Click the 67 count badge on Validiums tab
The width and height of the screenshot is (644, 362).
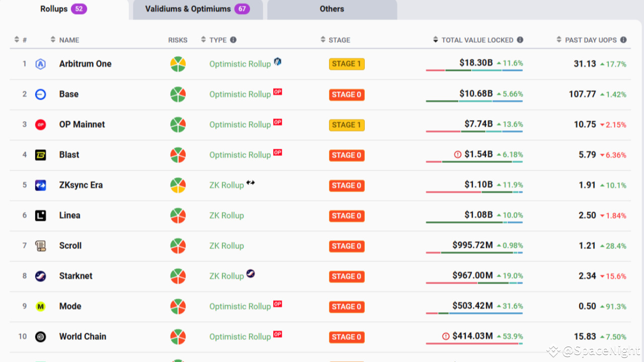(x=242, y=9)
